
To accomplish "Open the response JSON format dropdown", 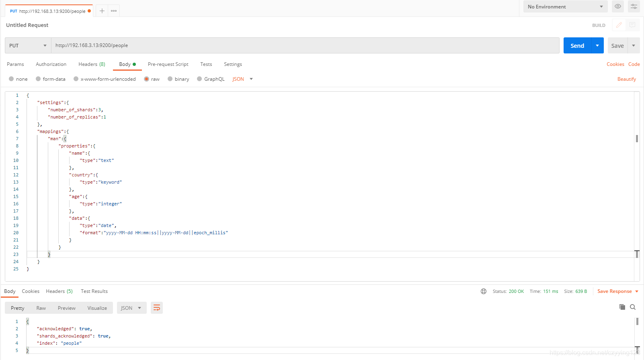I will pyautogui.click(x=132, y=308).
